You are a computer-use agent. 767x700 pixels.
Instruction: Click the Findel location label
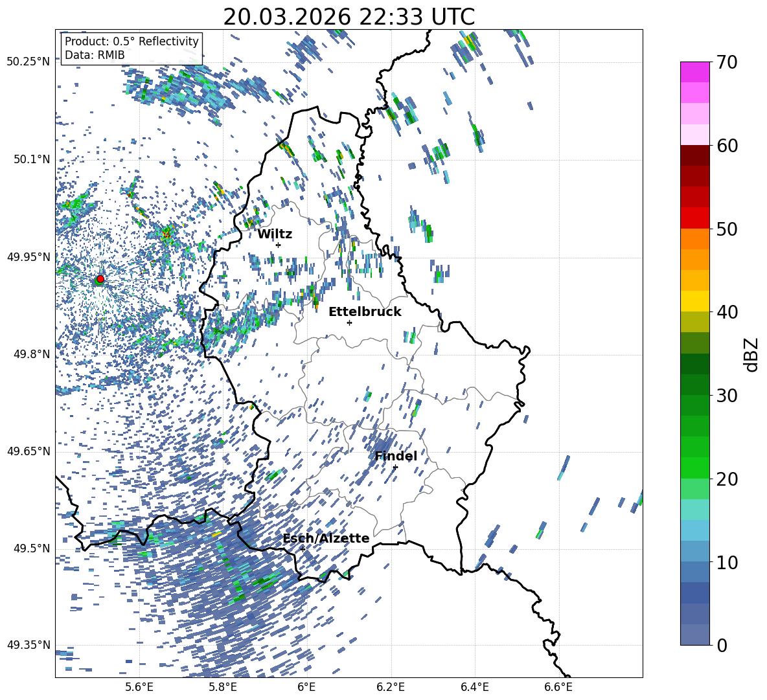pos(396,456)
